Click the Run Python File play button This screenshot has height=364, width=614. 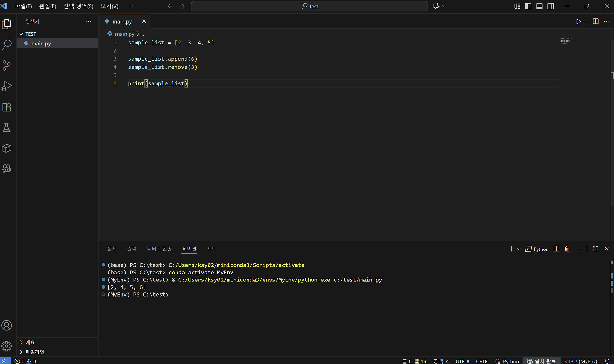tap(578, 21)
